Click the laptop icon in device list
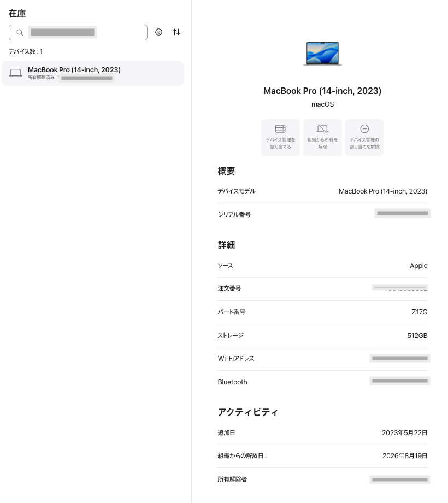Viewport: 448px width, 503px height. (15, 73)
